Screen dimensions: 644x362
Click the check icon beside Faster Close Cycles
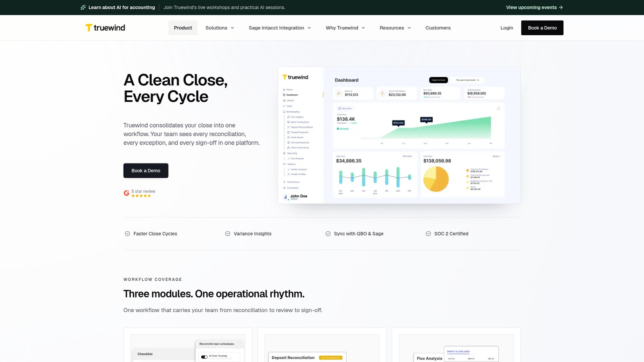127,234
